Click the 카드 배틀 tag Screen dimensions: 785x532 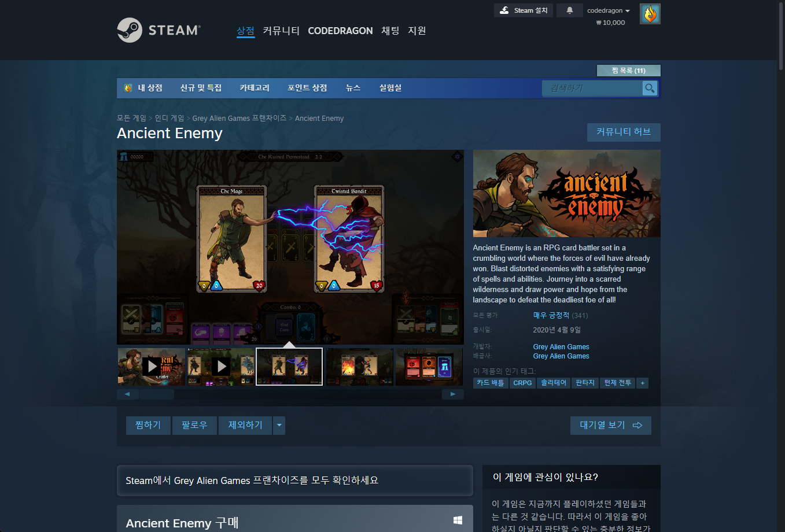[x=491, y=383]
